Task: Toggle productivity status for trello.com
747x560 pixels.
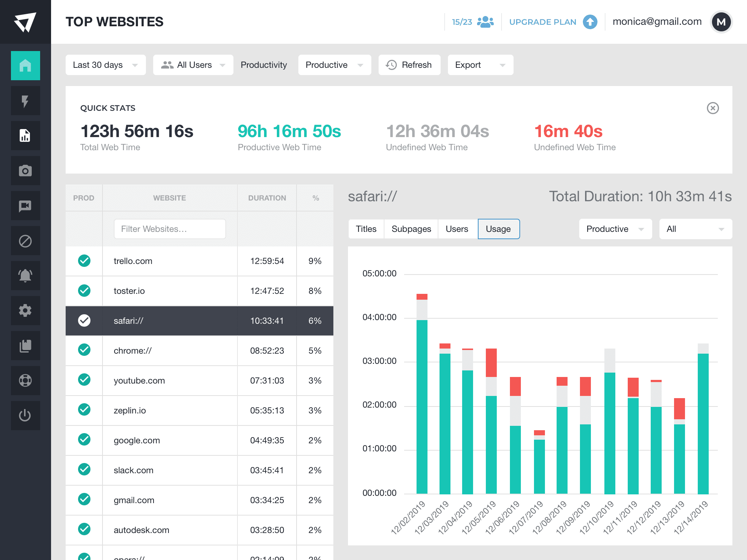Action: [84, 261]
